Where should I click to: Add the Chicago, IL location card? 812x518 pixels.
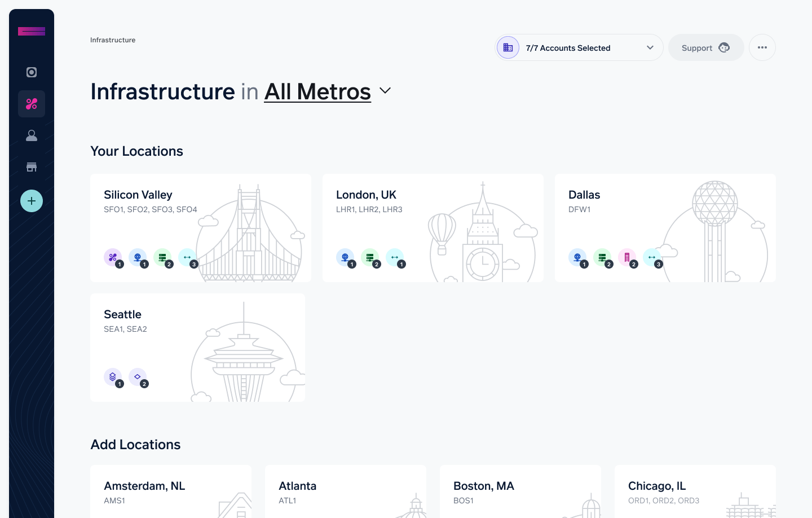(695, 491)
